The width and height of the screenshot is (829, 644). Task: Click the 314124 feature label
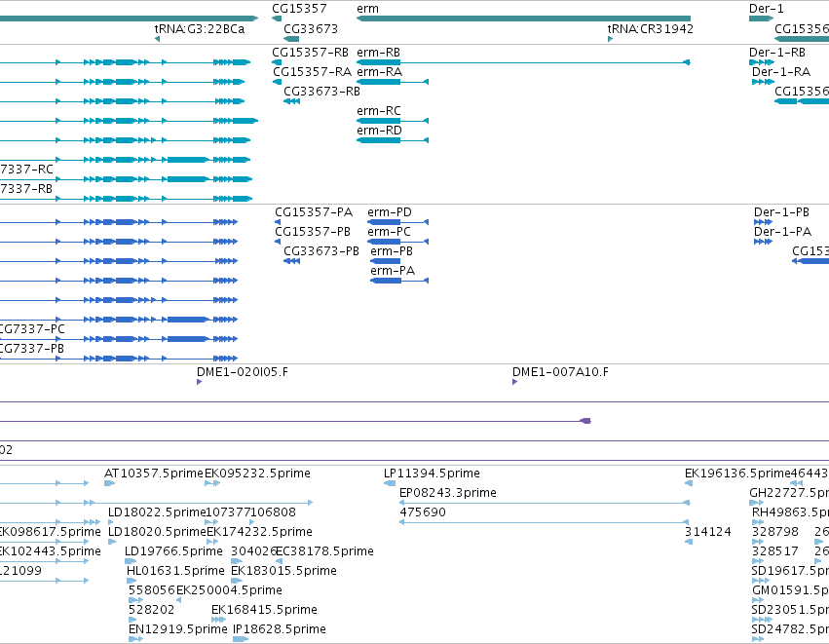tap(708, 532)
